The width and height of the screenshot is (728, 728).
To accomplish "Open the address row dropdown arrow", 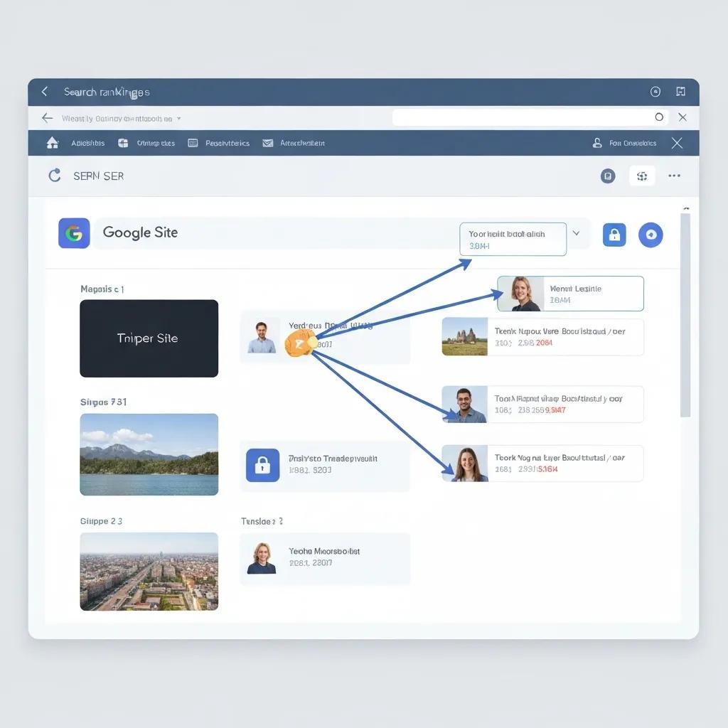I will point(179,119).
